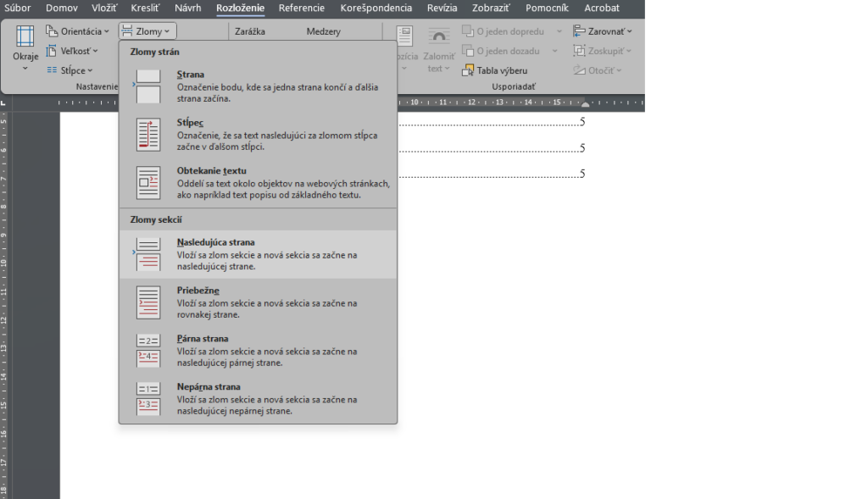Click the Veľkosť page size icon
The height and width of the screenshot is (499, 868).
coord(52,51)
